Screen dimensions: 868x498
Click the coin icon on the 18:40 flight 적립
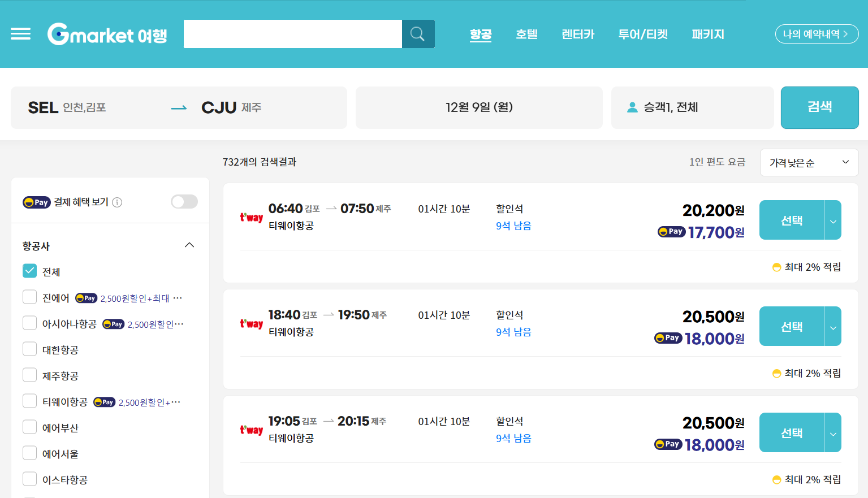coord(776,374)
